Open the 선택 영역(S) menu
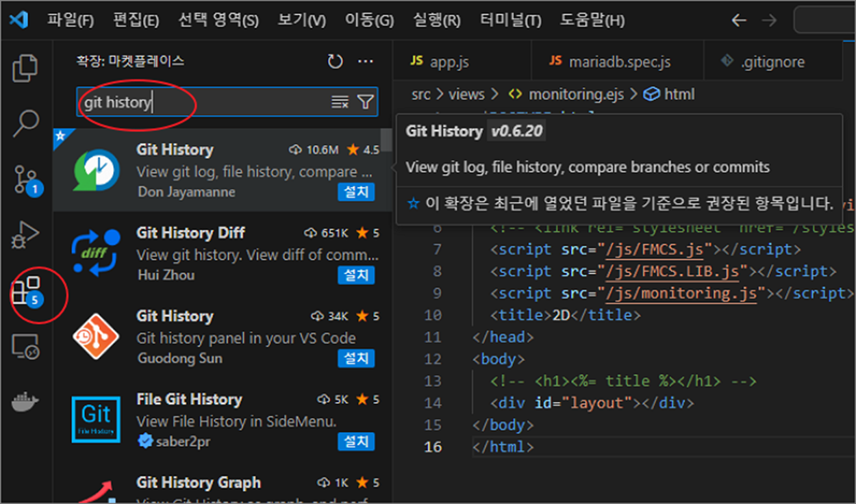The height and width of the screenshot is (504, 856). (x=218, y=21)
